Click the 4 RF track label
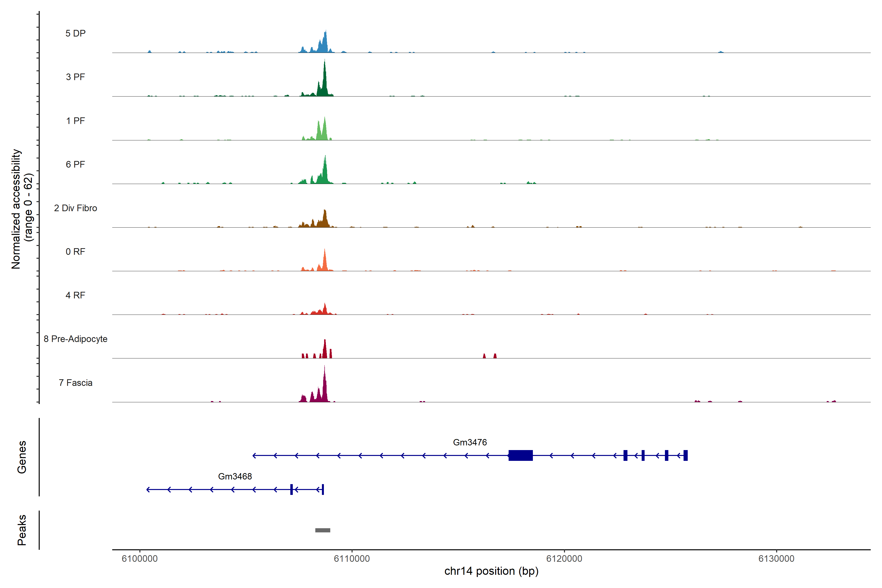 pyautogui.click(x=75, y=295)
